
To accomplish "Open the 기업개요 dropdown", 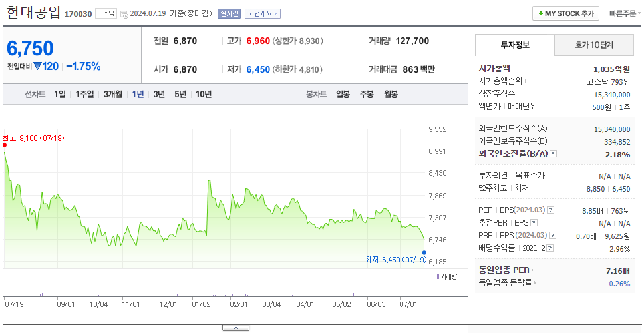I will pos(263,13).
